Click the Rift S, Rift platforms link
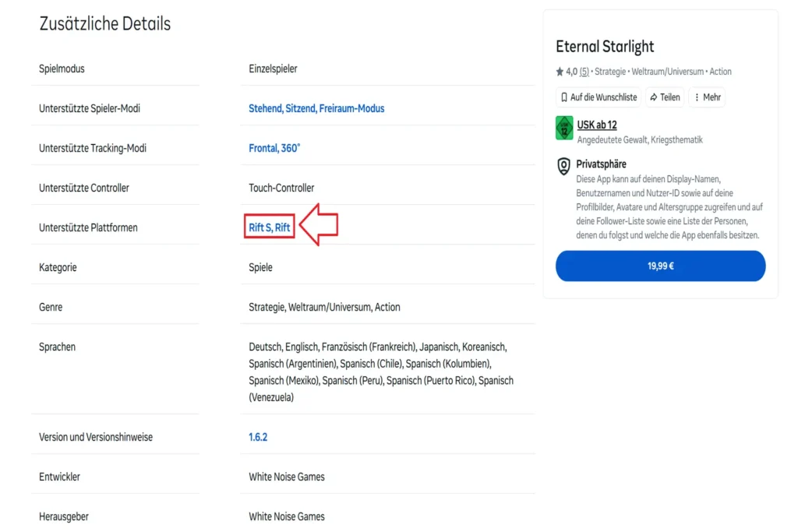 (269, 227)
